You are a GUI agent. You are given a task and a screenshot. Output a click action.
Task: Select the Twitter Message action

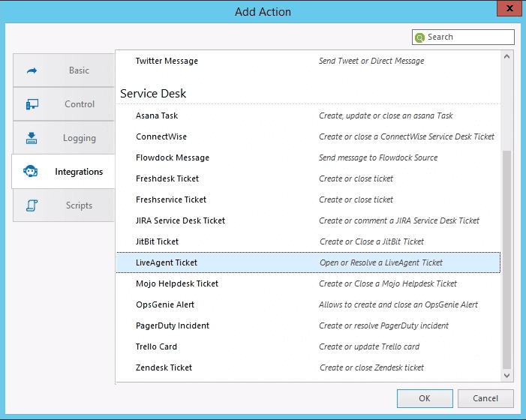click(167, 61)
